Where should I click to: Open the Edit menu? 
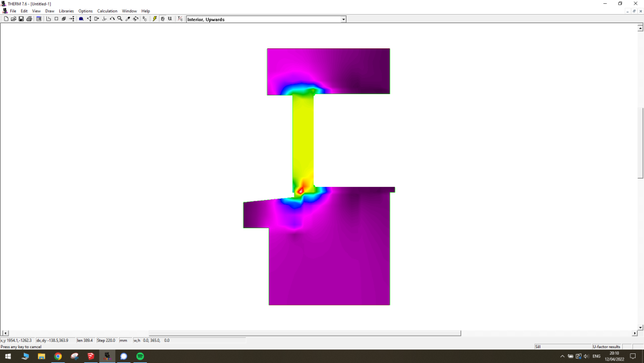[x=24, y=11]
